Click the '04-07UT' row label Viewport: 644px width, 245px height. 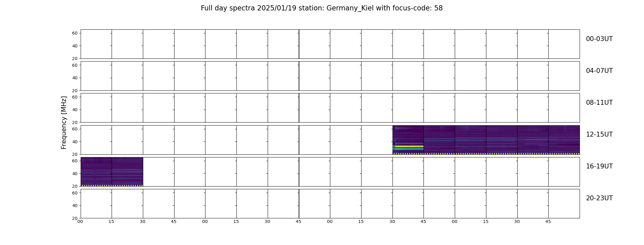599,71
